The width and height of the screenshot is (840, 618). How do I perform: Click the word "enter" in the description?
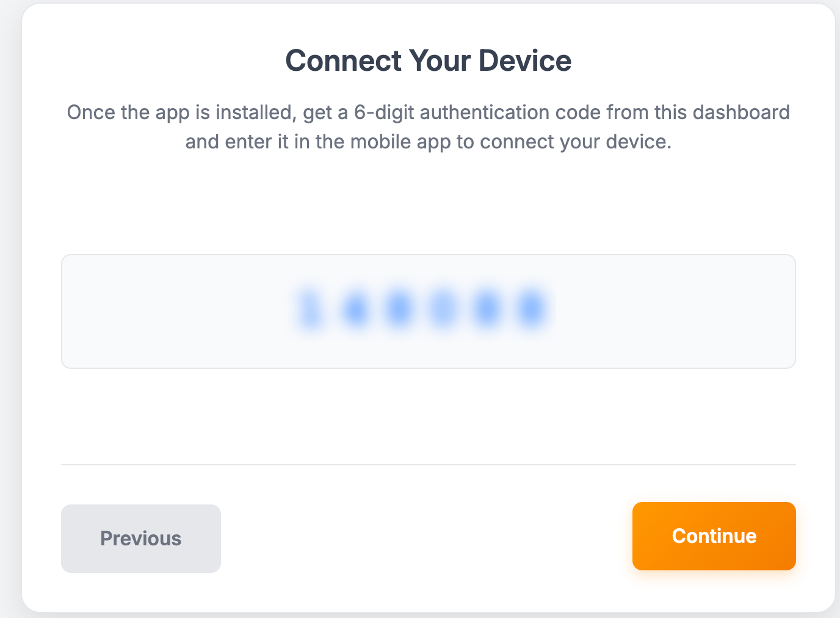(248, 142)
